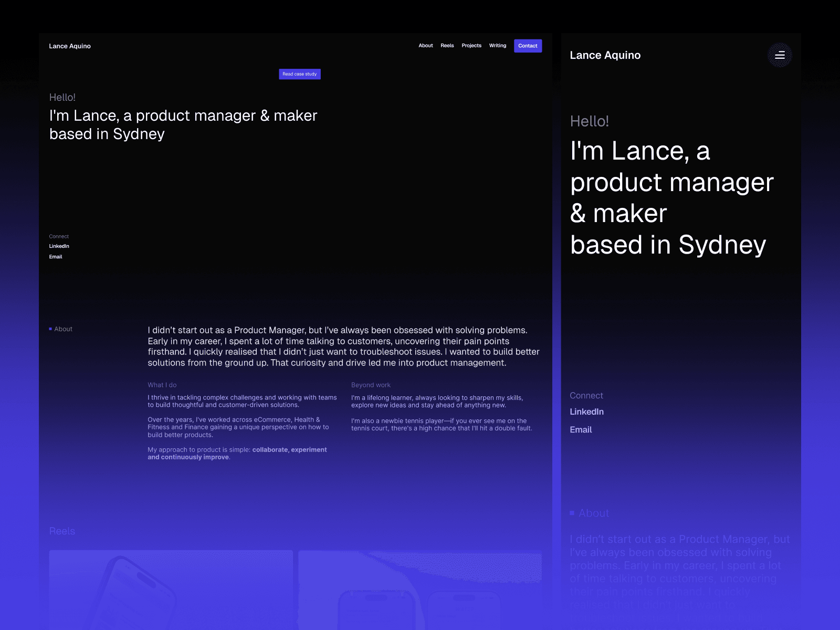Screen dimensions: 840x630
Task: Open the hamburger menu in mobile view
Action: pyautogui.click(x=780, y=55)
